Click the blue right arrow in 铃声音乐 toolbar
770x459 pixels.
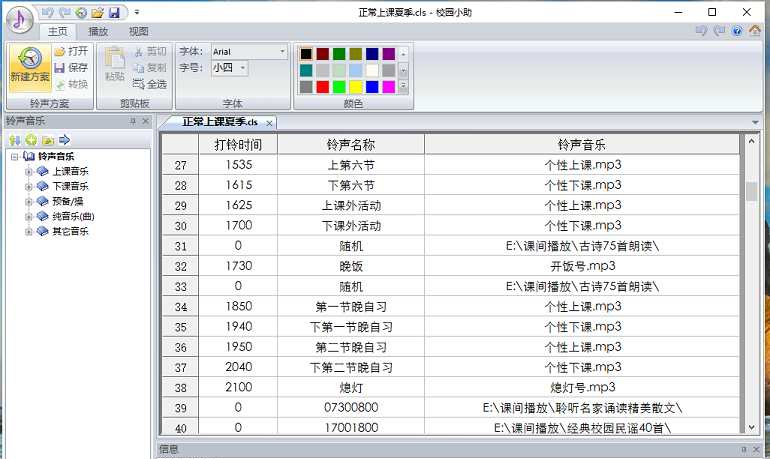pyautogui.click(x=64, y=140)
